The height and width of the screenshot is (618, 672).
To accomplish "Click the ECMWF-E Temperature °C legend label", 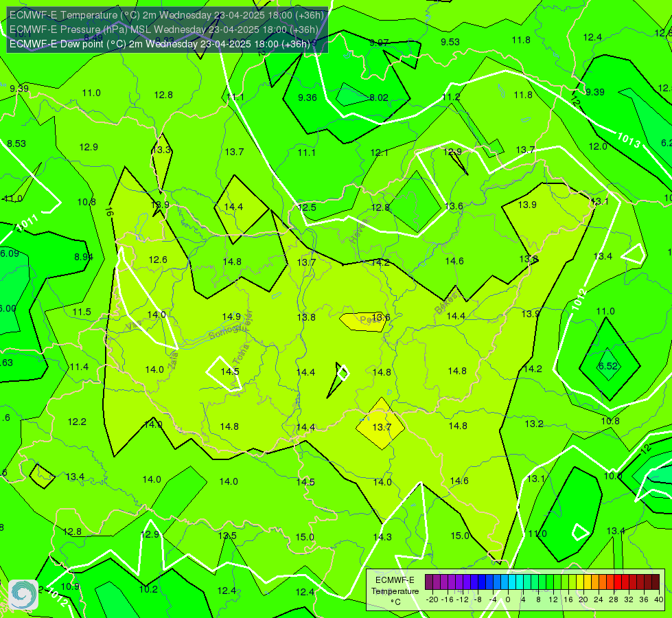I will click(x=395, y=591).
